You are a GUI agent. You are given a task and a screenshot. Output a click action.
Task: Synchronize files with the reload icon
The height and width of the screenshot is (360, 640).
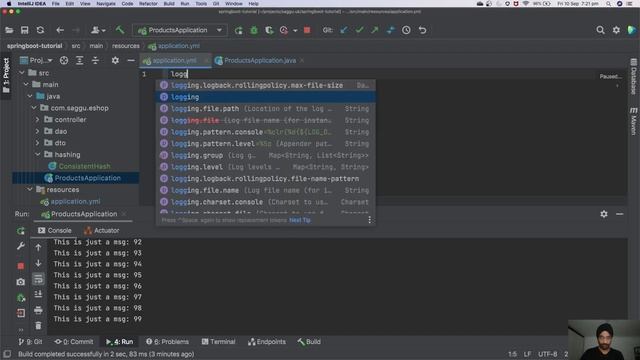point(40,30)
